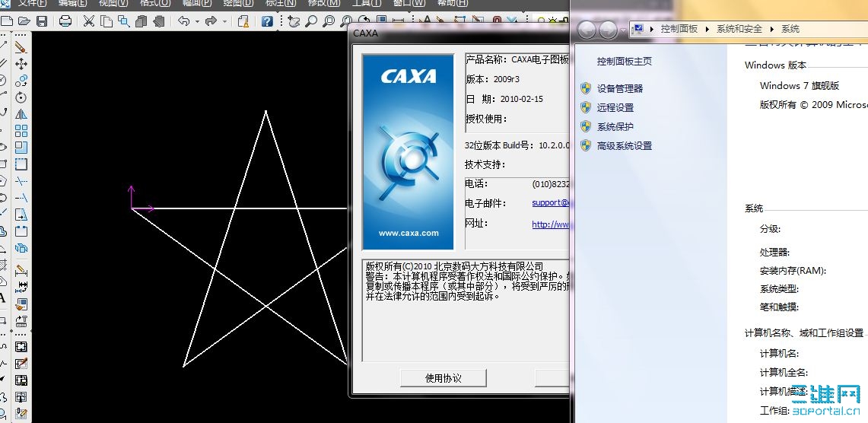Select the trim tool

pos(21,181)
